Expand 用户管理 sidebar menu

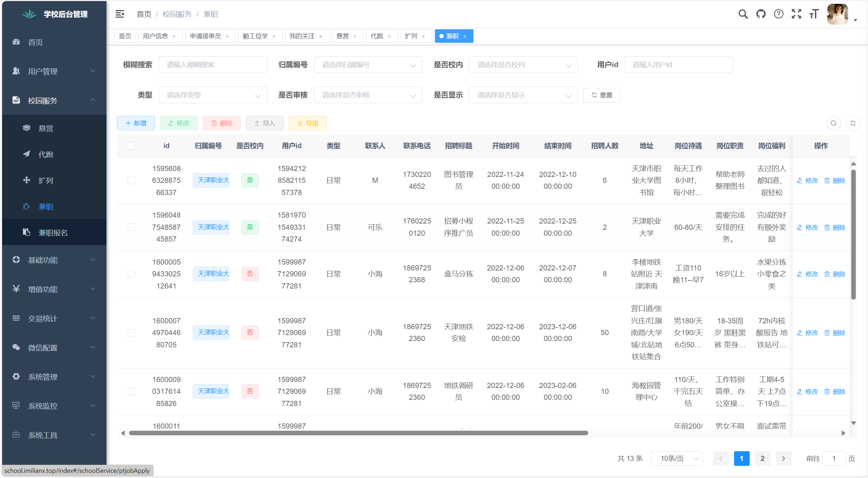coord(54,71)
